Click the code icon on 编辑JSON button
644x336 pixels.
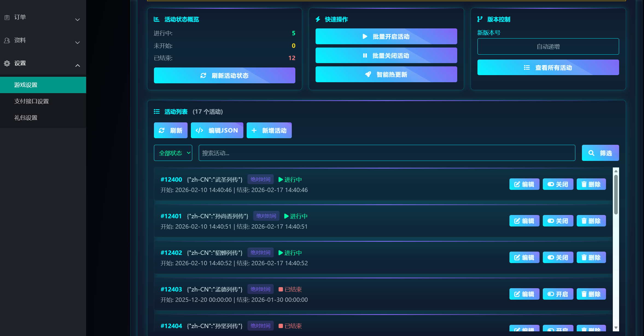click(199, 131)
